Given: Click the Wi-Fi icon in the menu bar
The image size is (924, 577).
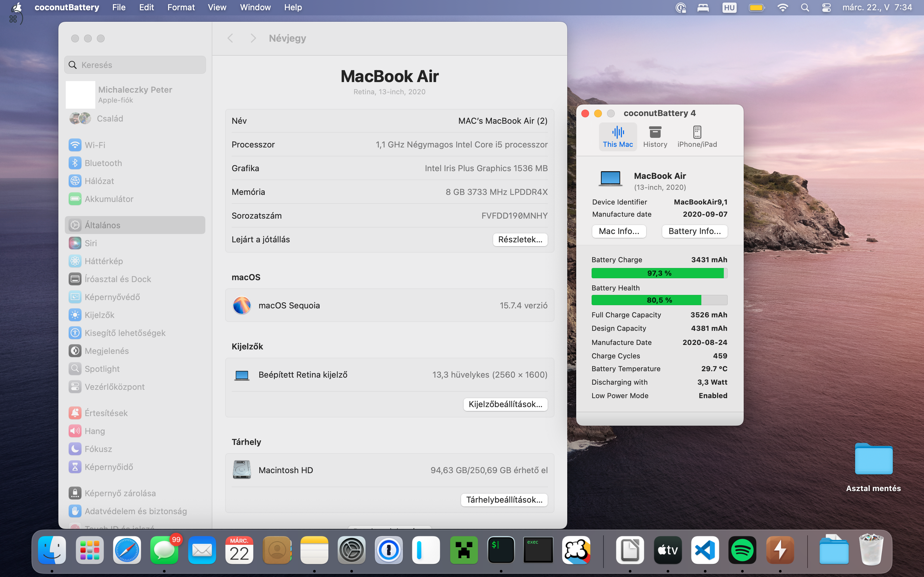Looking at the screenshot, I should click(x=783, y=7).
